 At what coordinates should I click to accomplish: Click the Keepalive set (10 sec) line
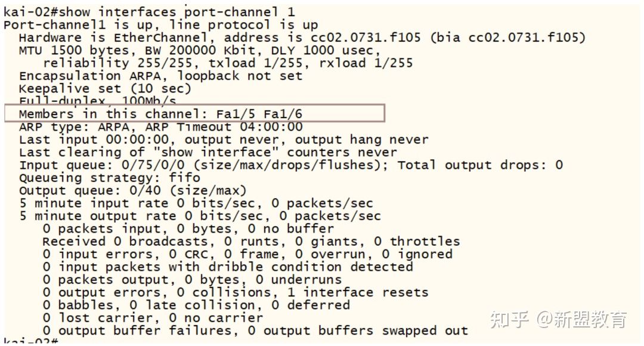click(104, 88)
